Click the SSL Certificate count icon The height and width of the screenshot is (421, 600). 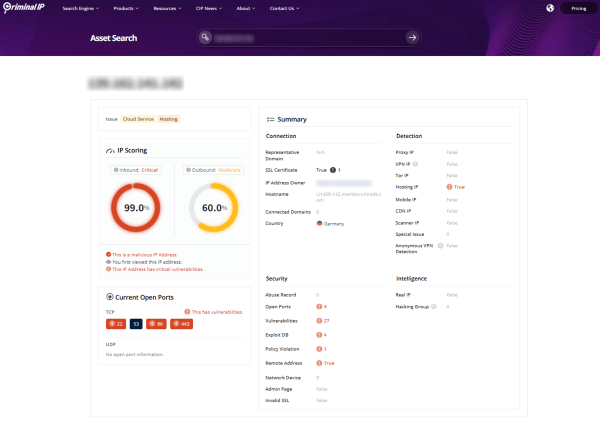click(333, 170)
